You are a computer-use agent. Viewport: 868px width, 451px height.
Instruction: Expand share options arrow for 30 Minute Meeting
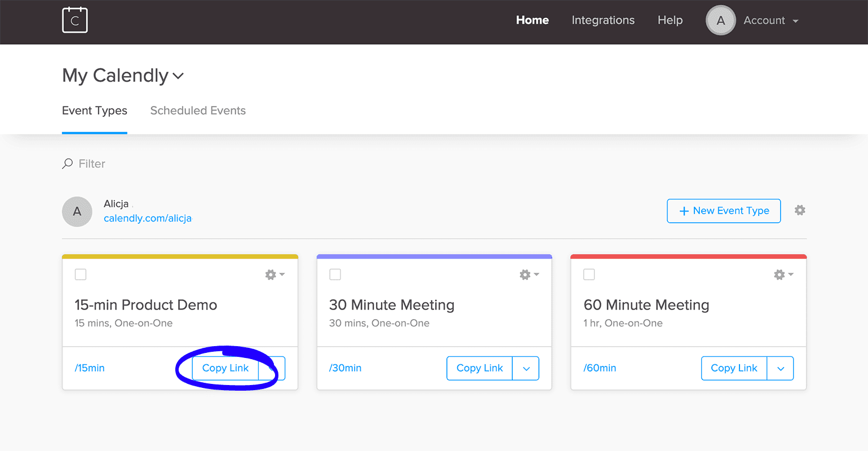[x=526, y=369]
